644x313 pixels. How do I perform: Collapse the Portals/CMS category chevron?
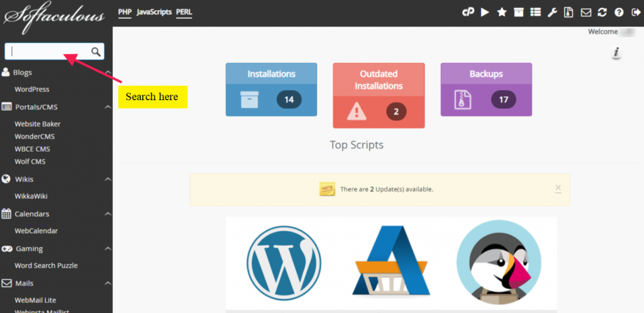(x=108, y=107)
